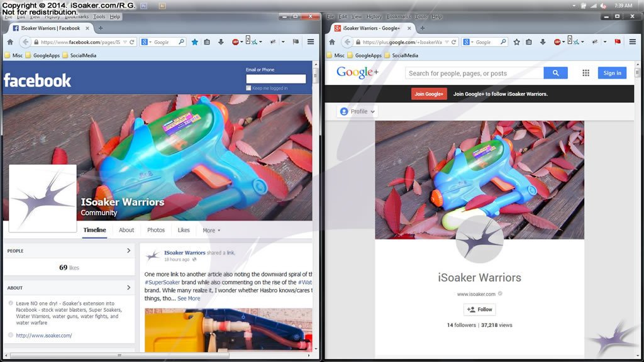Click the iSoaker Warriors avatar on Google+
644x362 pixels.
coord(479,239)
